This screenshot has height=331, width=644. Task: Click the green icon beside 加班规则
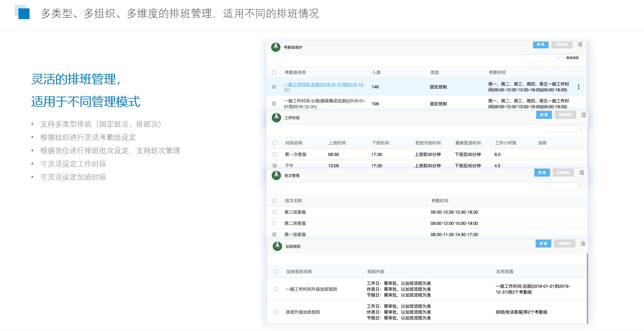tap(277, 246)
